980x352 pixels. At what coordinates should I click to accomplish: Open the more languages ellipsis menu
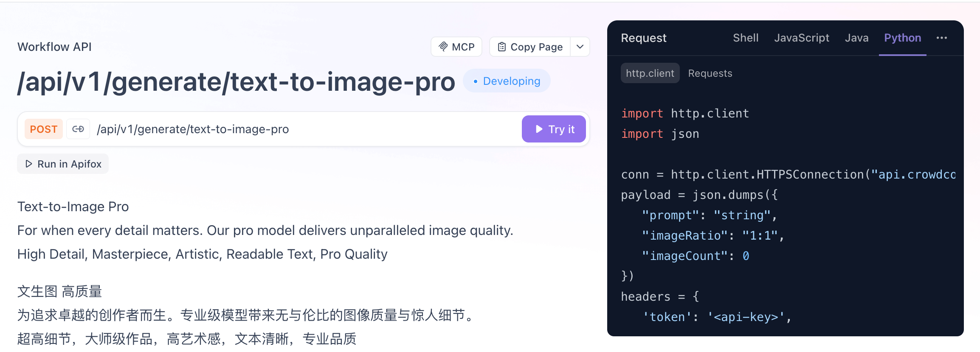(942, 38)
